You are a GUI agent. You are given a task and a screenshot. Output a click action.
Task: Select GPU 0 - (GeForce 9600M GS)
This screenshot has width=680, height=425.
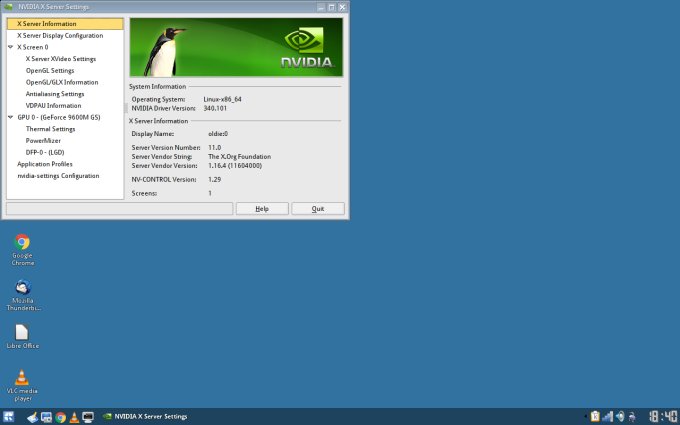(59, 118)
